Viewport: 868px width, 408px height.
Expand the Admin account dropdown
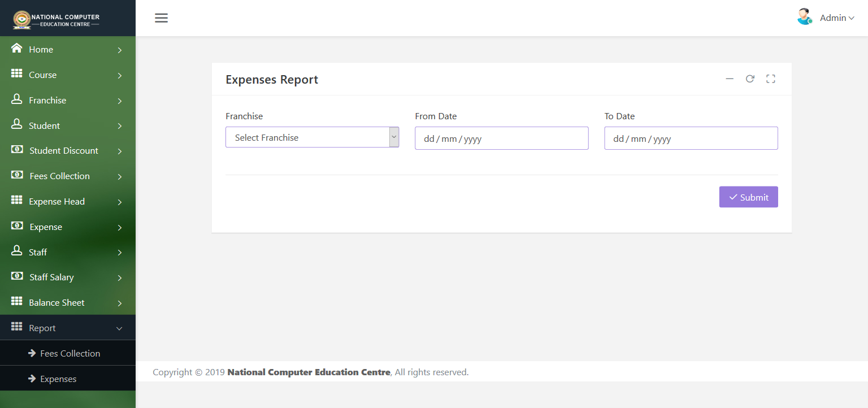[837, 18]
